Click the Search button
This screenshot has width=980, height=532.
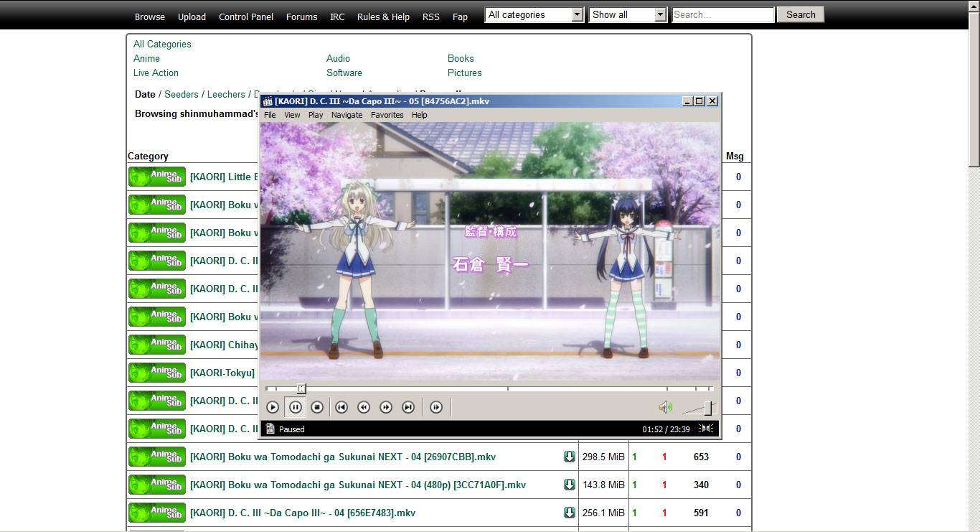[x=800, y=14]
